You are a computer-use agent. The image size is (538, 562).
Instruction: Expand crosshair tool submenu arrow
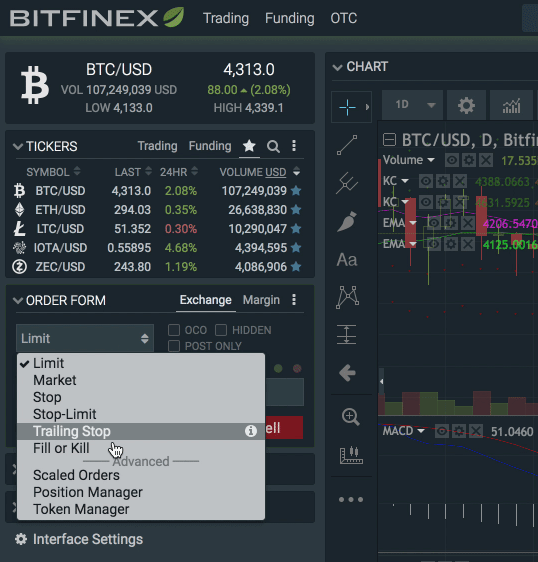367,107
